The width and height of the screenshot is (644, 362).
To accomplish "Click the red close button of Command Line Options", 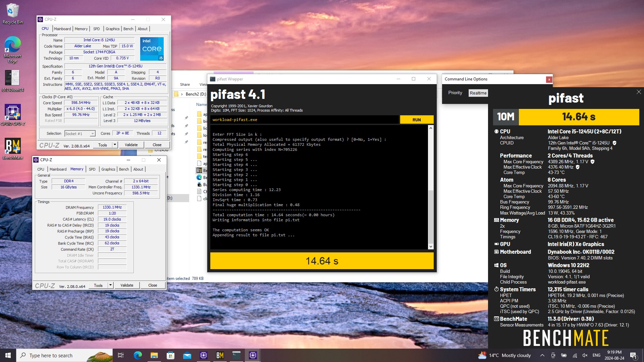I will point(549,79).
